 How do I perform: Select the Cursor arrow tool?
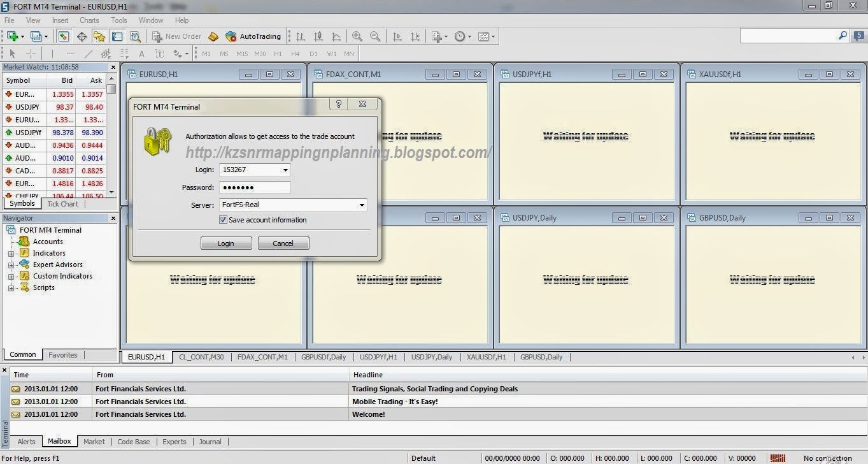[x=12, y=54]
